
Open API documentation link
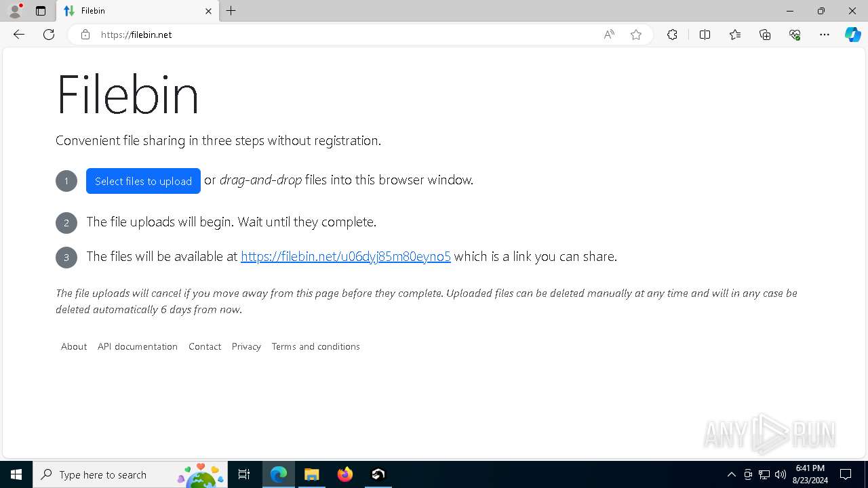[x=138, y=346]
